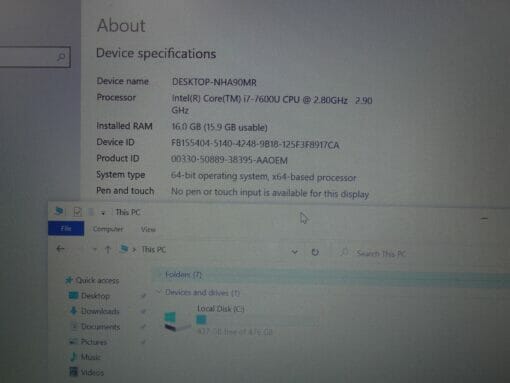This screenshot has width=510, height=383.
Task: Open Videos in the navigation pane
Action: [x=92, y=372]
